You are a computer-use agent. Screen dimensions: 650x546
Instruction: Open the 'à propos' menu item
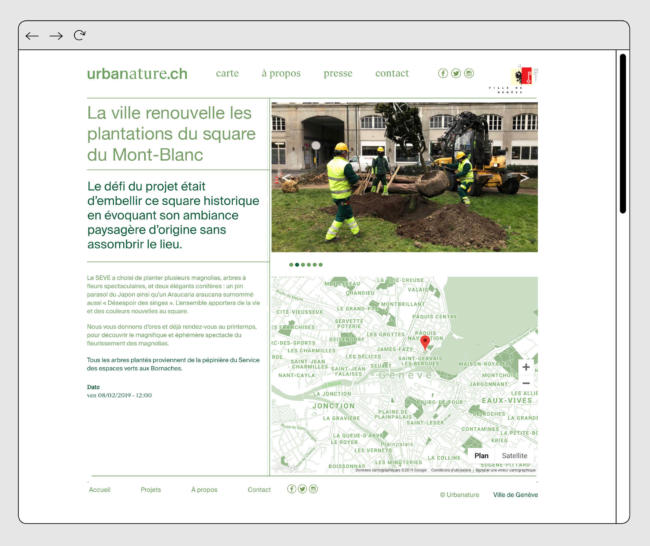tap(281, 73)
